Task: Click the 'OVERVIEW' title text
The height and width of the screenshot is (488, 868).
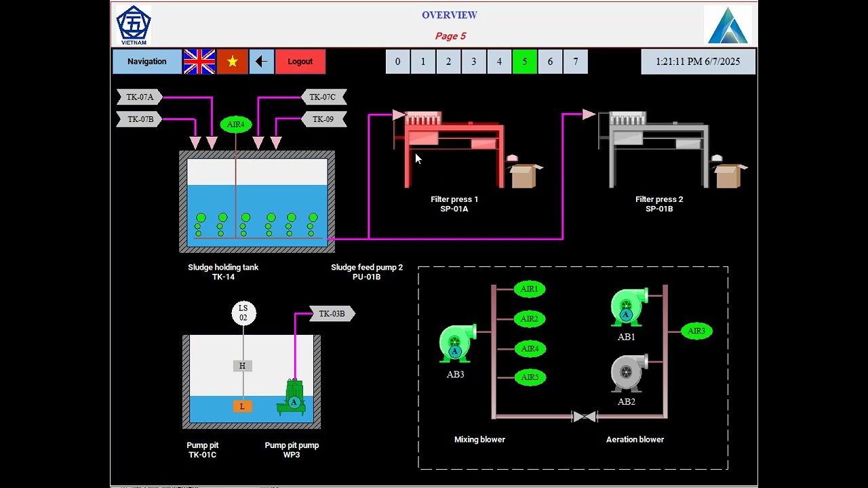Action: pyautogui.click(x=450, y=15)
